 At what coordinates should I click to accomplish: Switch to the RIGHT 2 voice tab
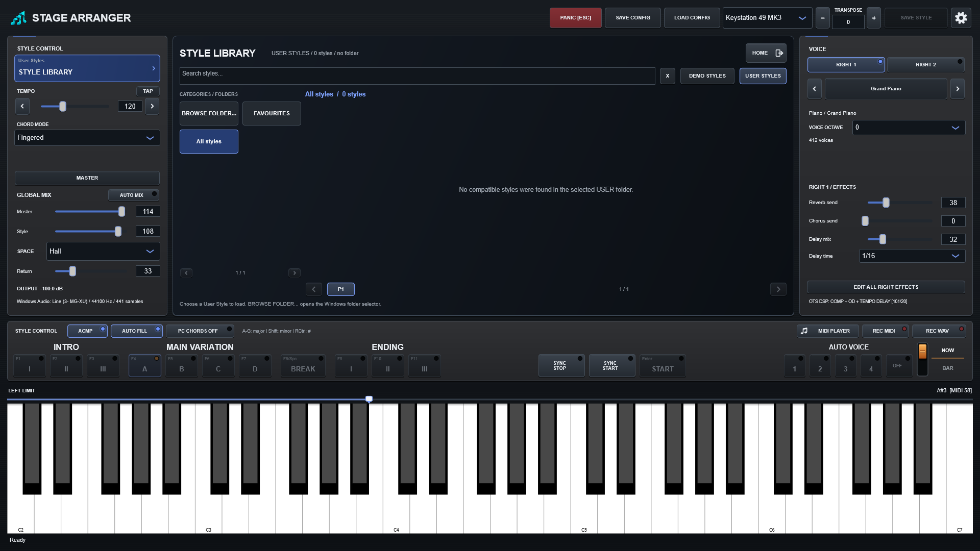coord(925,65)
